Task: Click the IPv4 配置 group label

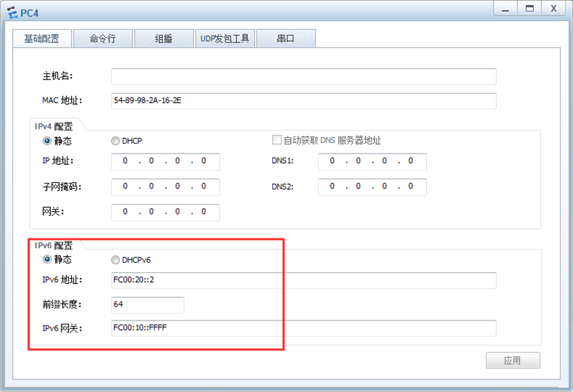Action: (54, 126)
